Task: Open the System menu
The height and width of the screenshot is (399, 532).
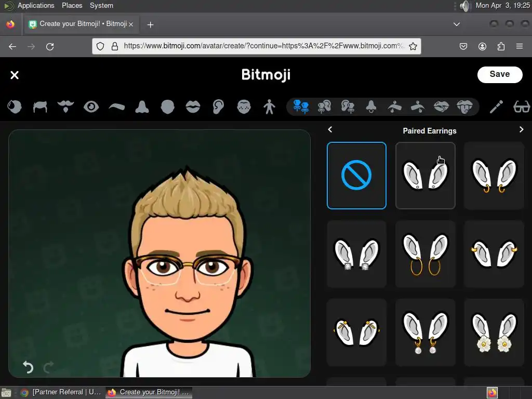Action: tap(101, 5)
